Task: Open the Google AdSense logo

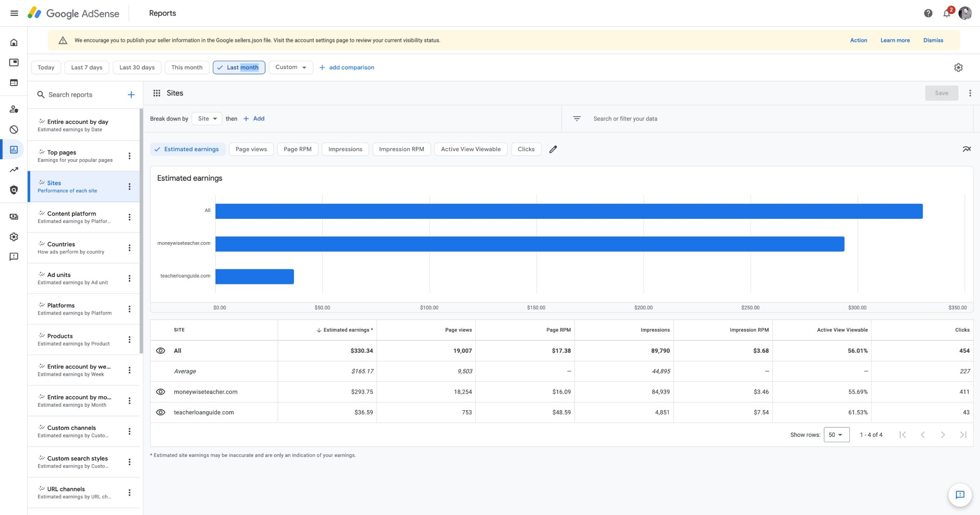Action: pos(73,13)
